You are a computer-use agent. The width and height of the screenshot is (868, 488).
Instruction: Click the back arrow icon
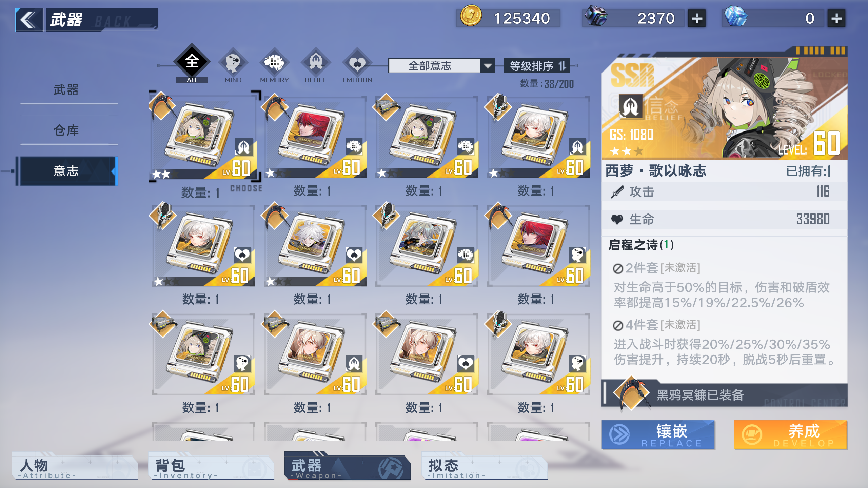point(29,20)
